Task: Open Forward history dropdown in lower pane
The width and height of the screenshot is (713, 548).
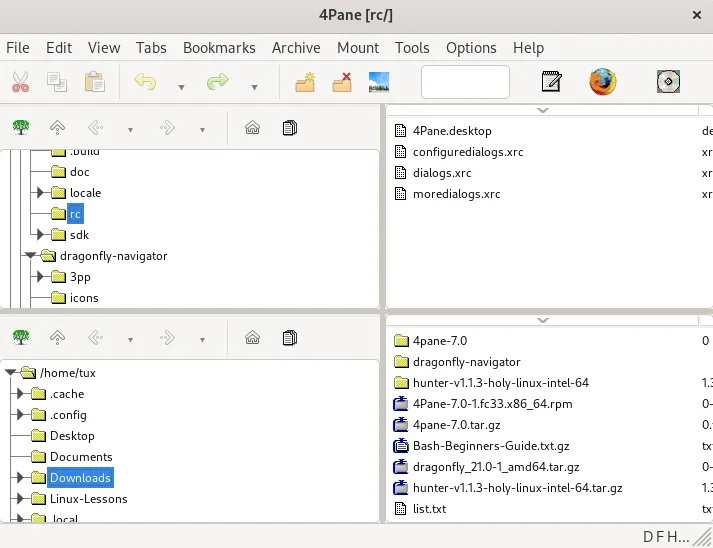Action: point(202,340)
